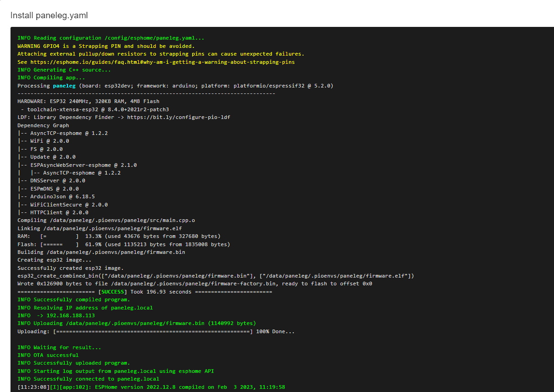Click the Uploading progress bar at 100%
The height and width of the screenshot is (392, 554).
coord(153,331)
